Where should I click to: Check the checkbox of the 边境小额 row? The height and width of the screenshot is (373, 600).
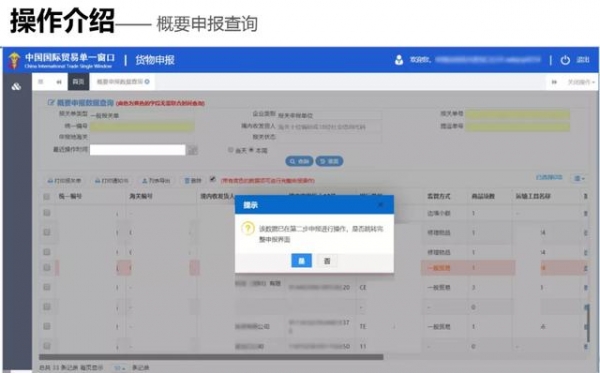47,213
